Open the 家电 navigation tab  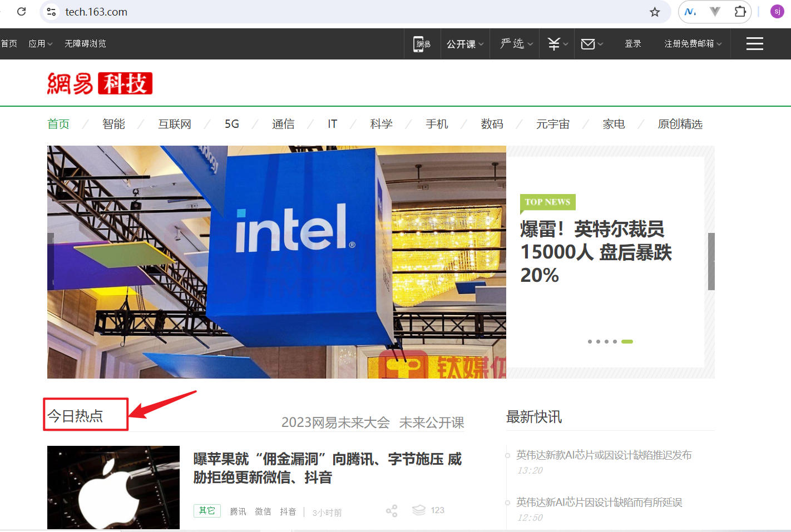614,124
